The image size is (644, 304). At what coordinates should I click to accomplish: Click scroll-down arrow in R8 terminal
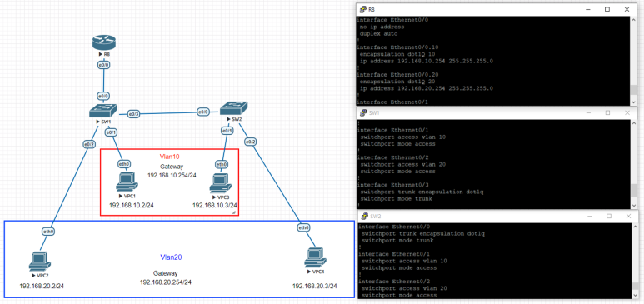coord(634,102)
